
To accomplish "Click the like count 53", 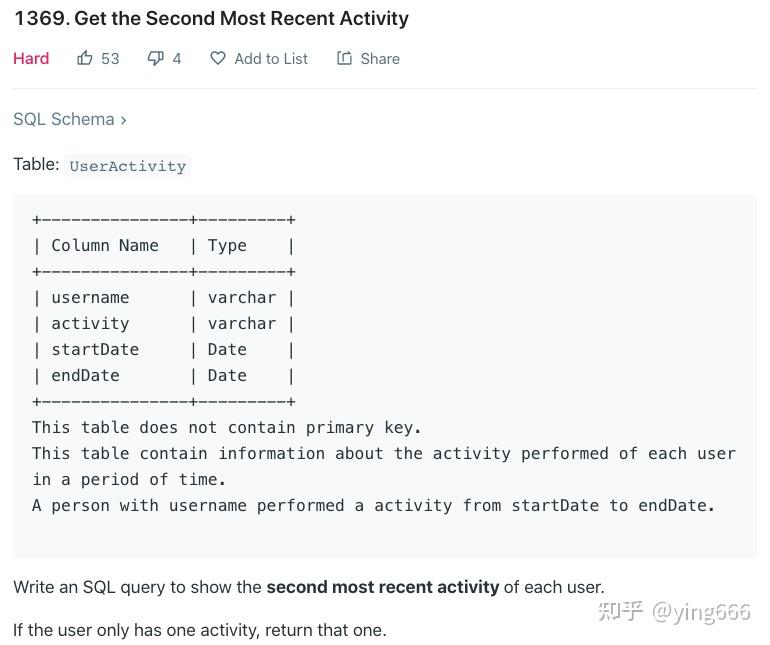I will 110,58.
